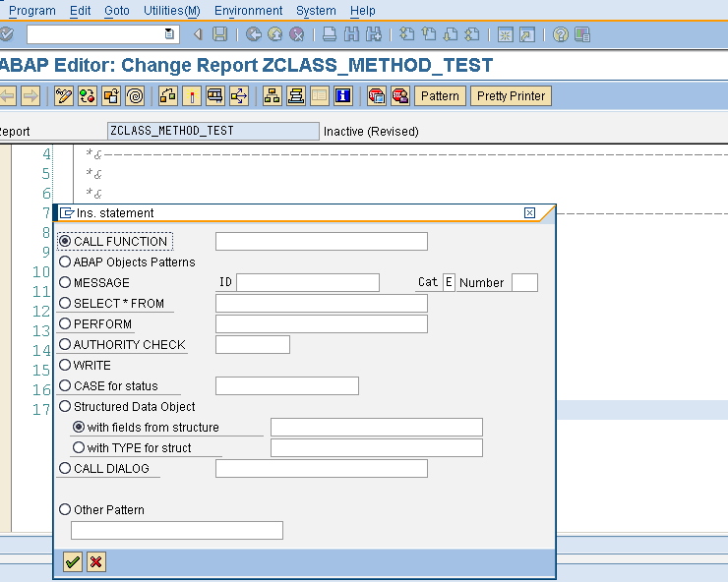Cancel dialog with red X button
Viewport: 728px width, 582px height.
[x=96, y=562]
